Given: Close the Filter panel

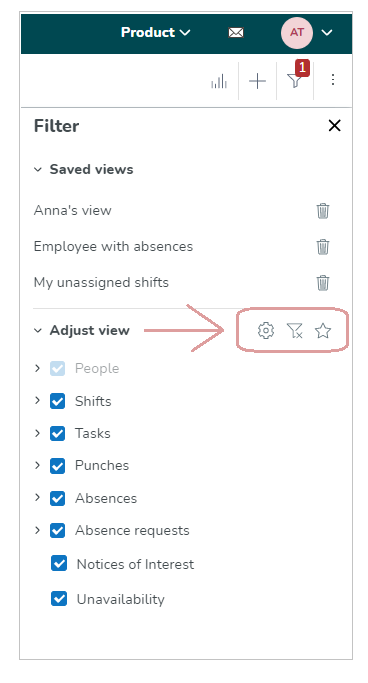Looking at the screenshot, I should 334,126.
